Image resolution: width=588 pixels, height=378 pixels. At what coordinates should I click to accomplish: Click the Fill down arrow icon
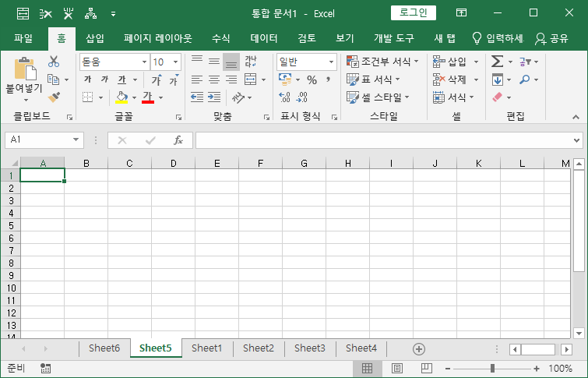[x=497, y=79]
